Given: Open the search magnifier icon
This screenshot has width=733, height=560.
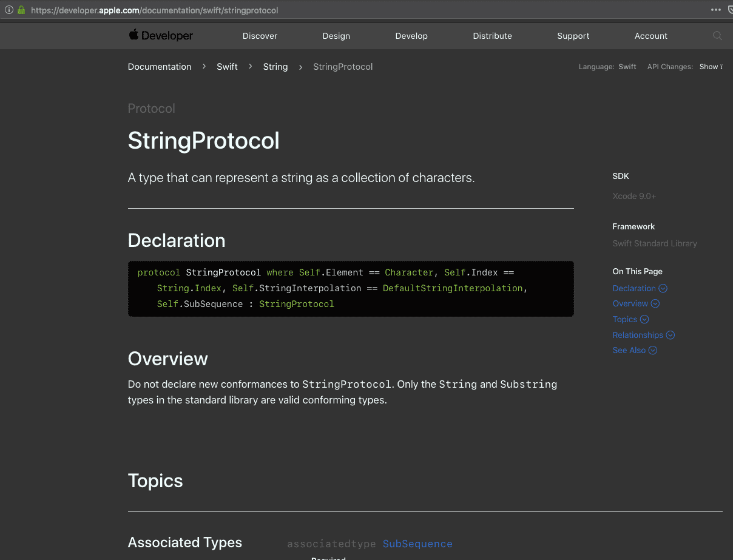Looking at the screenshot, I should click(718, 36).
